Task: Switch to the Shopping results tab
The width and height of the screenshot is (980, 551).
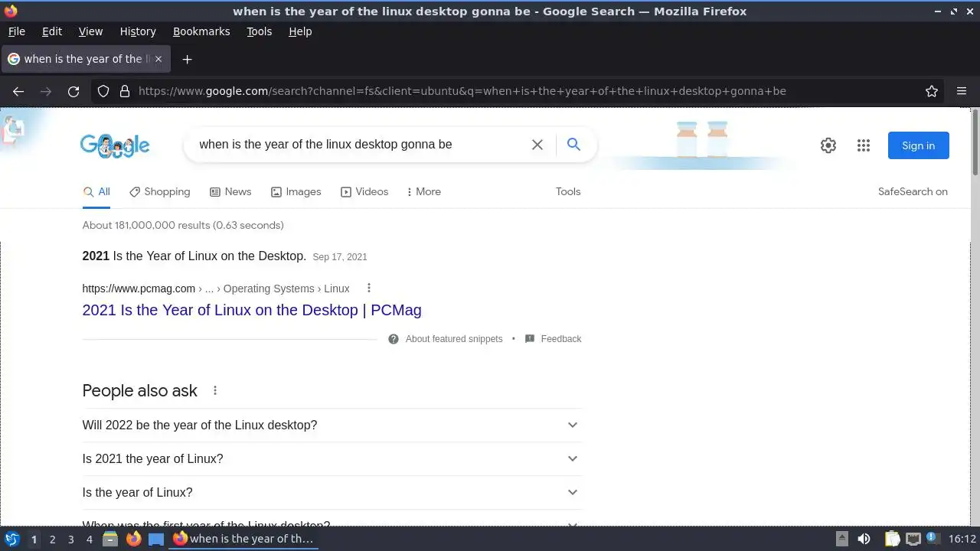Action: tap(159, 191)
